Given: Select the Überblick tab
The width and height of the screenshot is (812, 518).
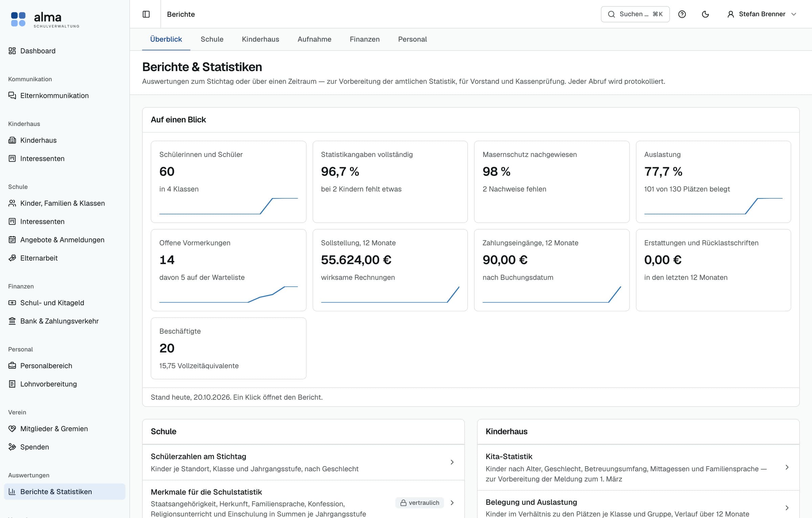Looking at the screenshot, I should pyautogui.click(x=166, y=39).
